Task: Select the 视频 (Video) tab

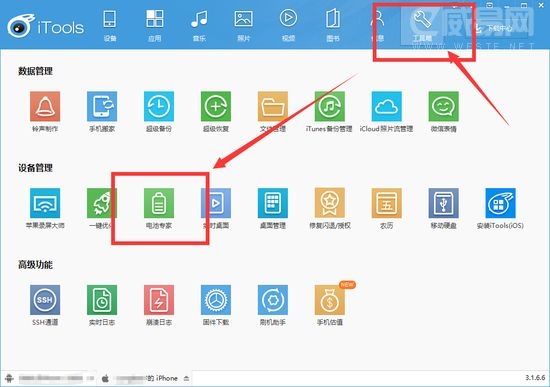Action: 288,25
